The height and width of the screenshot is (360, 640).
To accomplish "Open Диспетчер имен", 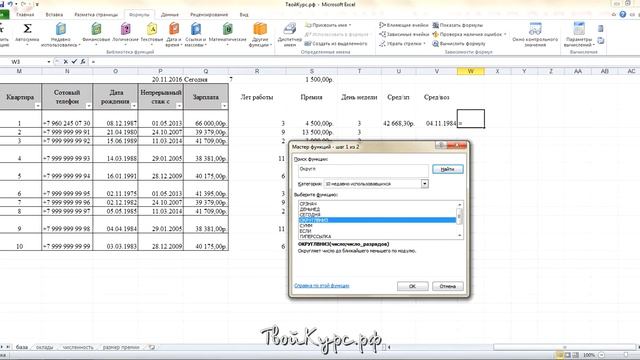I will pyautogui.click(x=289, y=34).
